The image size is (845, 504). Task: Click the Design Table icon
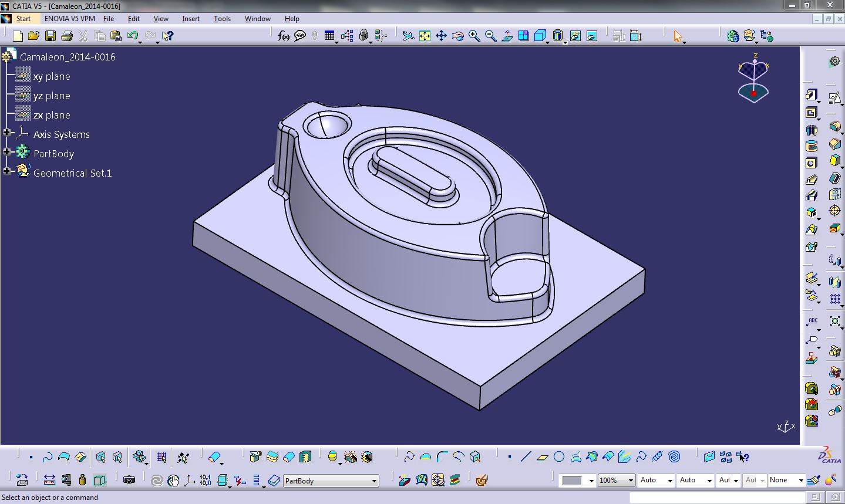329,36
